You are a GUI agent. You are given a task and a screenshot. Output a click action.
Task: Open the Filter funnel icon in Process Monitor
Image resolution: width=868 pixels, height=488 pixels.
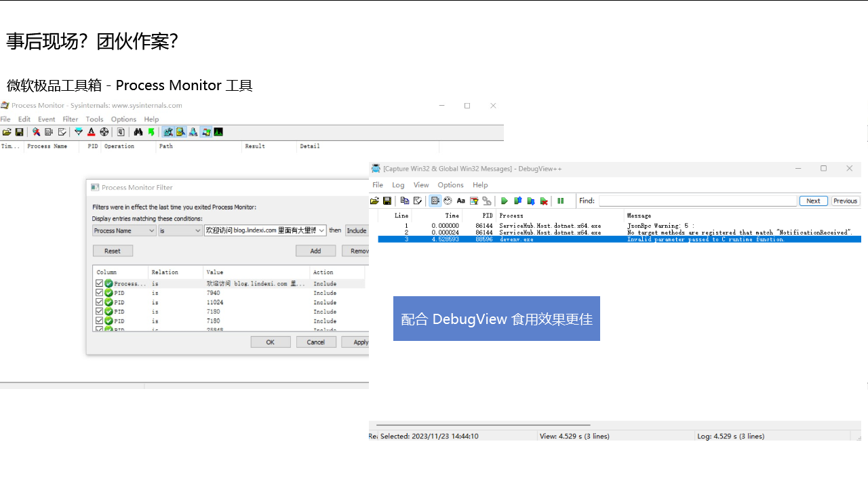[79, 132]
